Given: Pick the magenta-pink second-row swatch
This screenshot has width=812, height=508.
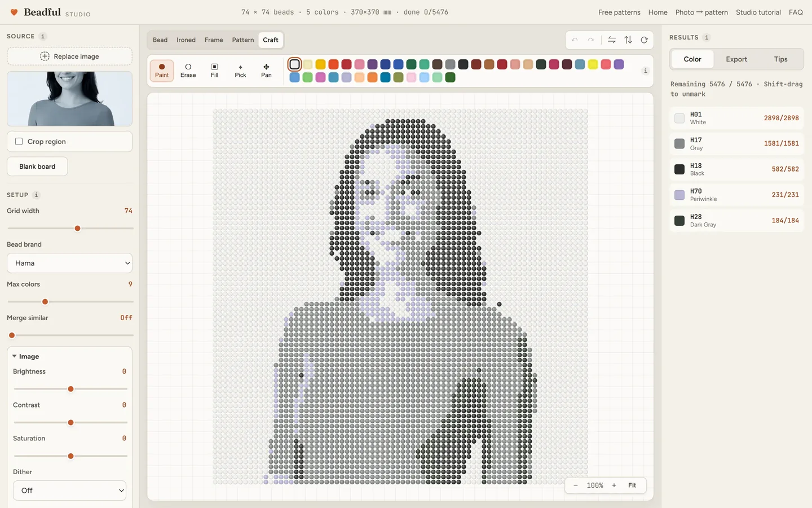Looking at the screenshot, I should [320, 77].
